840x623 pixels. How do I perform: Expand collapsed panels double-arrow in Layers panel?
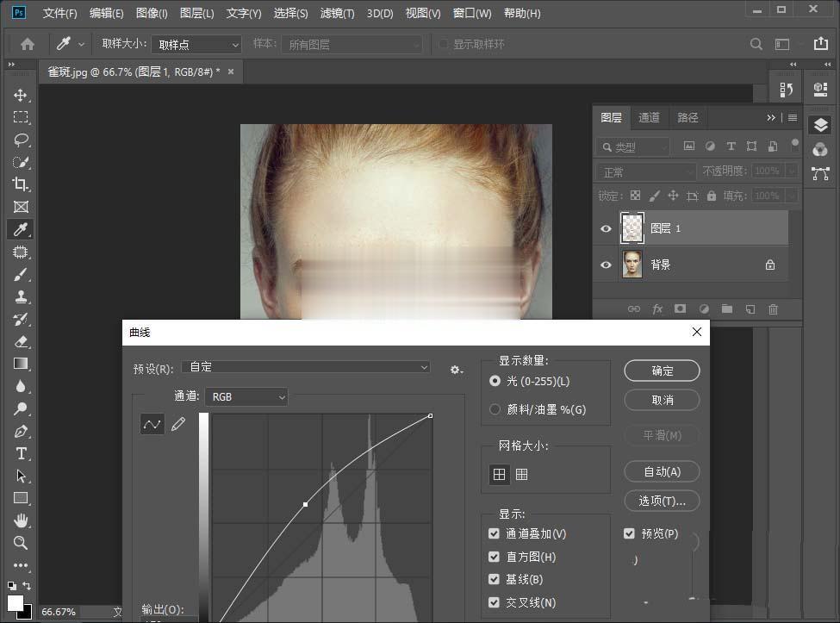(x=771, y=117)
